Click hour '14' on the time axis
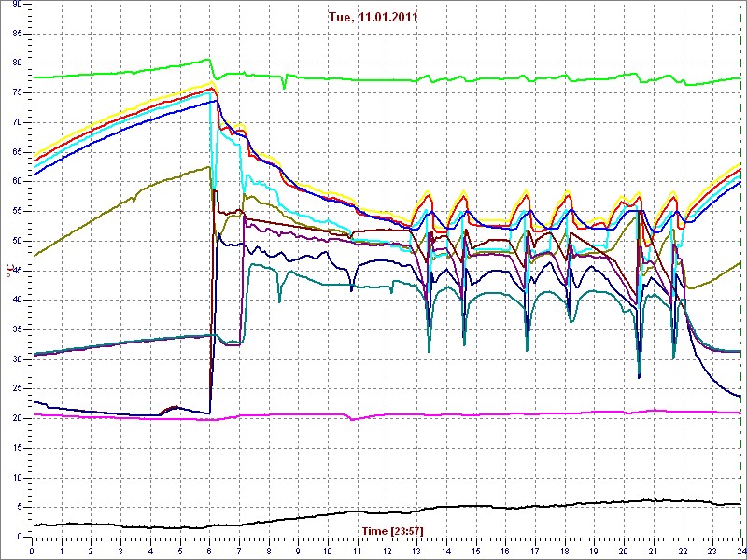 point(446,551)
